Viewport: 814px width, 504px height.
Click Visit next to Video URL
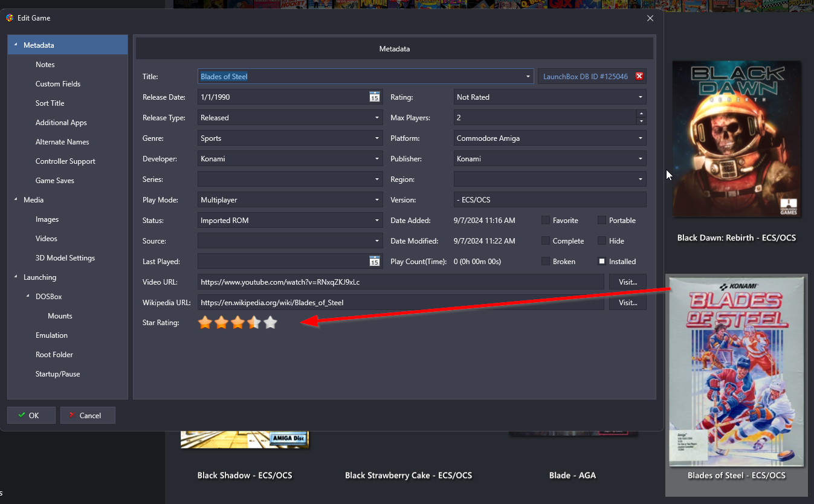(x=628, y=282)
